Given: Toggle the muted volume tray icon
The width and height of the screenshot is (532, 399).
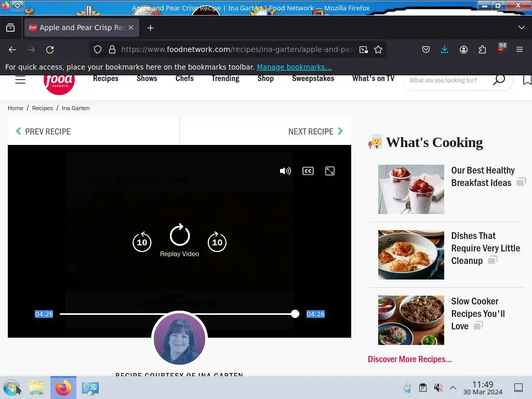Looking at the screenshot, I should pyautogui.click(x=438, y=388).
